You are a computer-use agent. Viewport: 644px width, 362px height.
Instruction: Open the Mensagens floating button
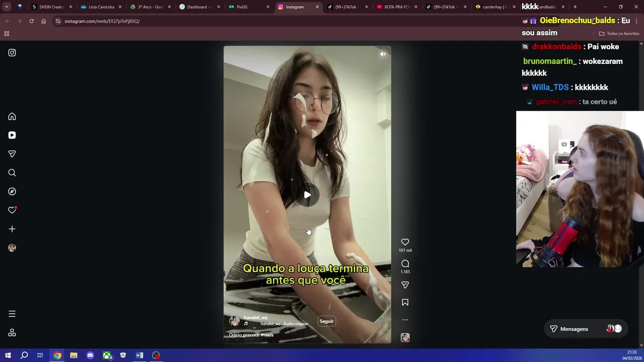585,329
